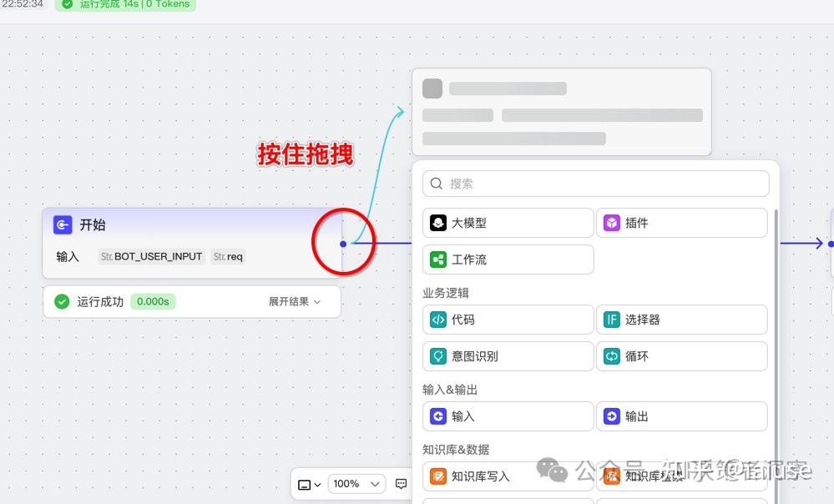Click the minimap icon in bottom toolbar
834x504 pixels.
pos(305,483)
